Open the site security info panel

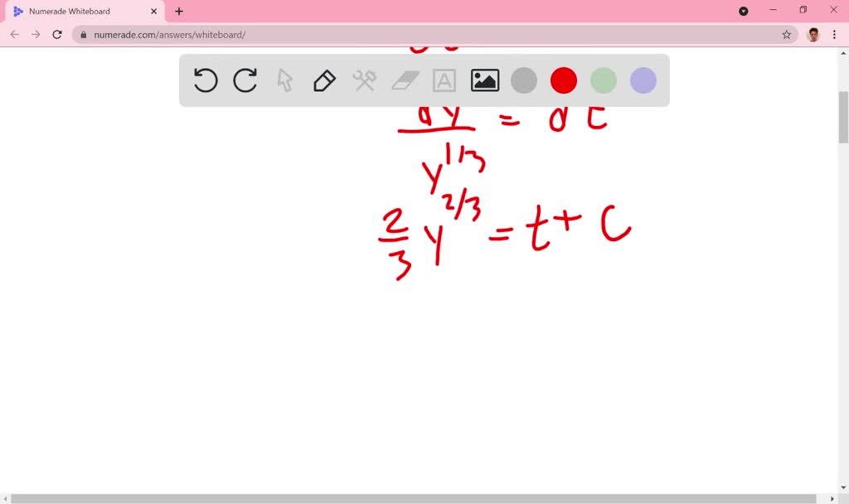[x=83, y=34]
